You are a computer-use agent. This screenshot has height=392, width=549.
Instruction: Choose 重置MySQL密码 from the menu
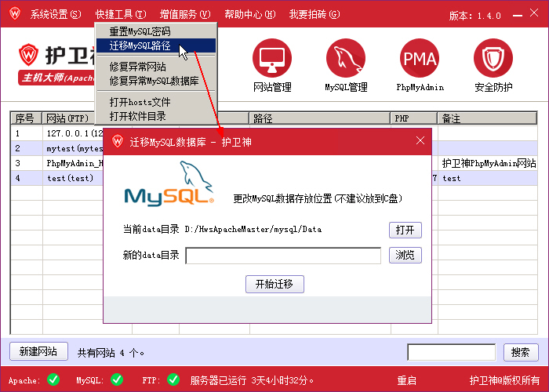click(156, 31)
